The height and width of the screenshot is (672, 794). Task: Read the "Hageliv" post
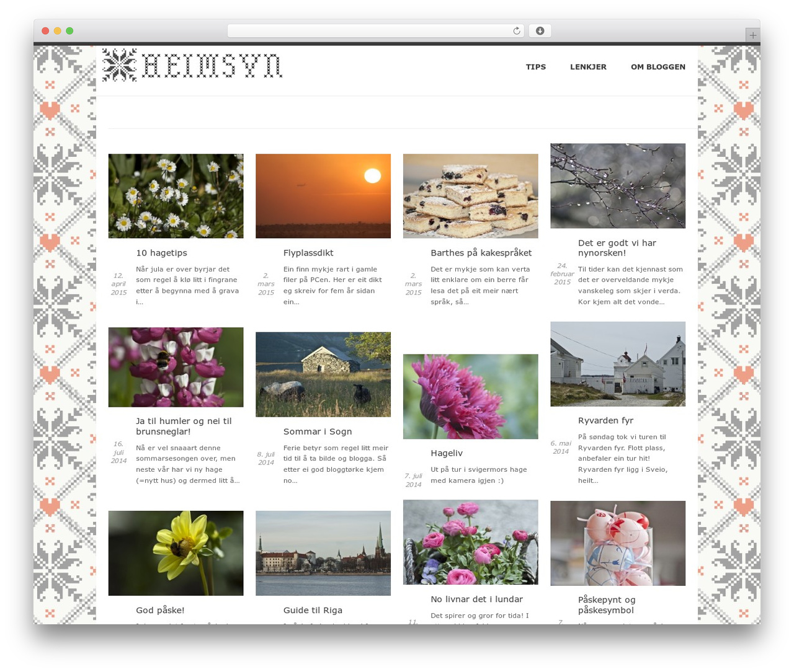tap(447, 453)
